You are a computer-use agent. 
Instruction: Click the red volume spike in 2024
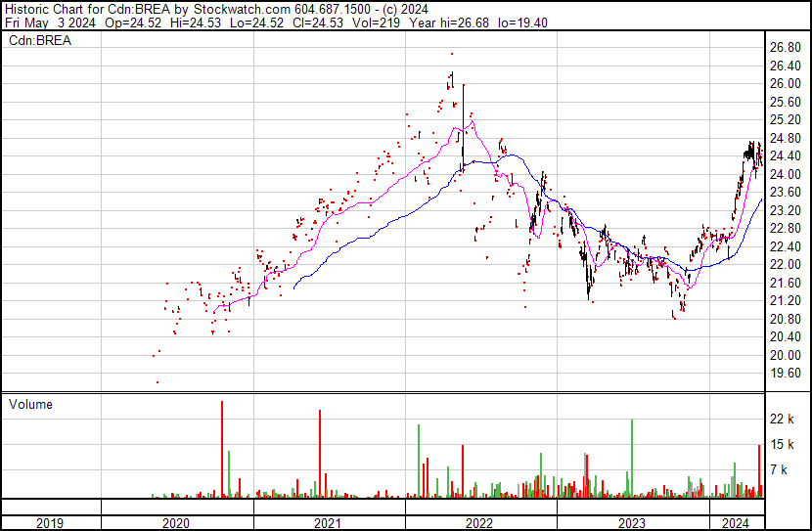[759, 471]
